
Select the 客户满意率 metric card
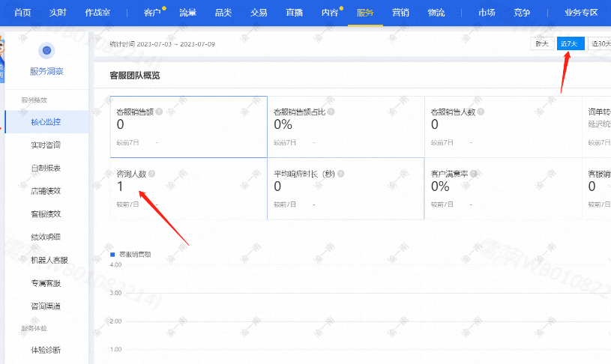pyautogui.click(x=503, y=189)
